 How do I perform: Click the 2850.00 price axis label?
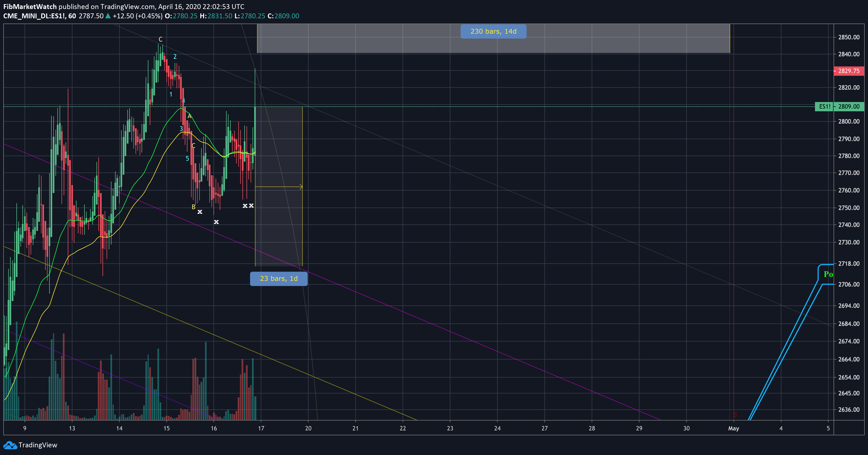[849, 37]
